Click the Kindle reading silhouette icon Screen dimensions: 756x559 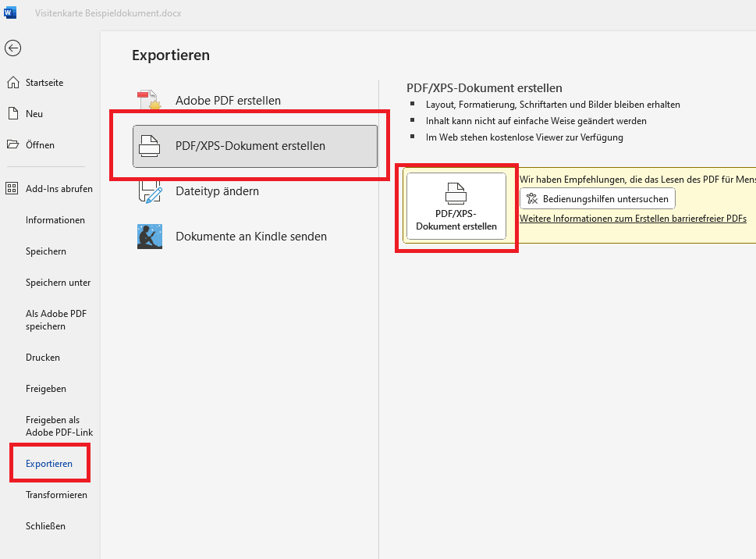coord(149,236)
